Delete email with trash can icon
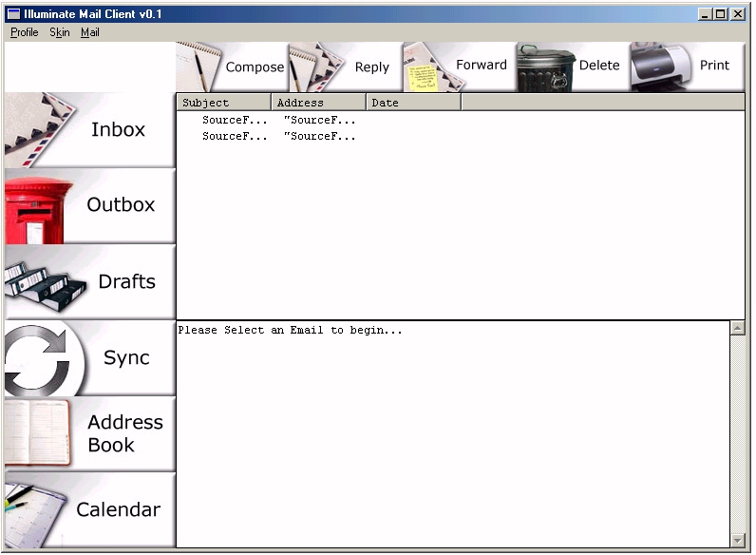 [x=574, y=67]
